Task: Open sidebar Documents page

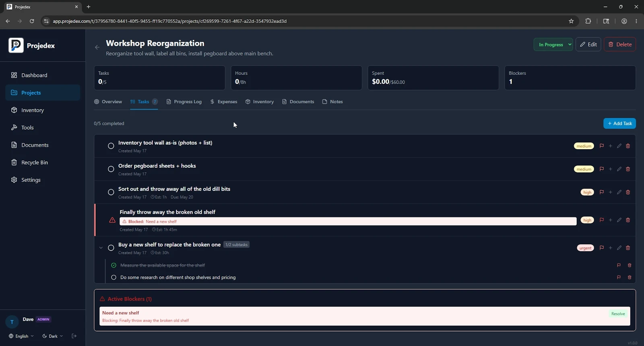Action: click(43, 145)
